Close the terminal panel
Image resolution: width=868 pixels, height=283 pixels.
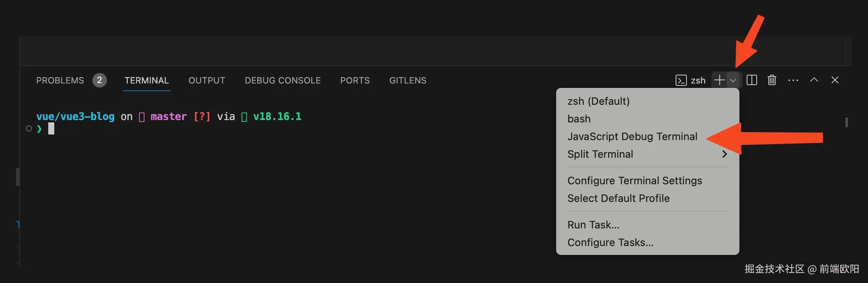click(x=835, y=80)
